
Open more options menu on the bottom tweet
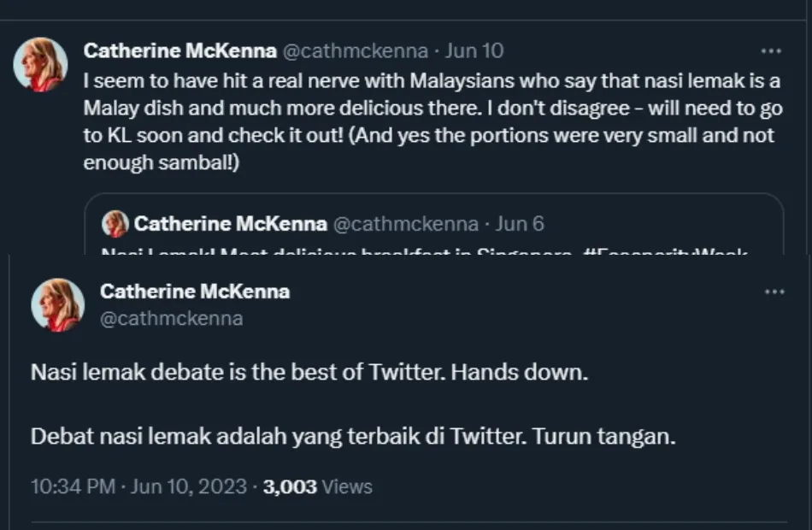774,292
